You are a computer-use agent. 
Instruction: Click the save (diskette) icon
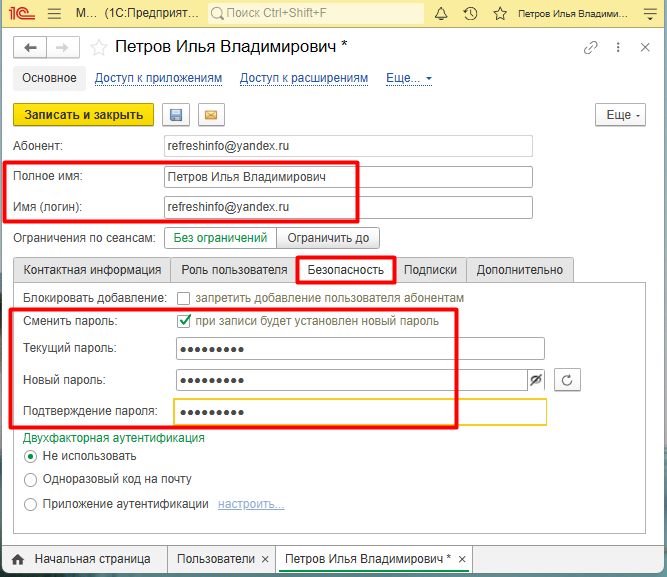tap(176, 115)
